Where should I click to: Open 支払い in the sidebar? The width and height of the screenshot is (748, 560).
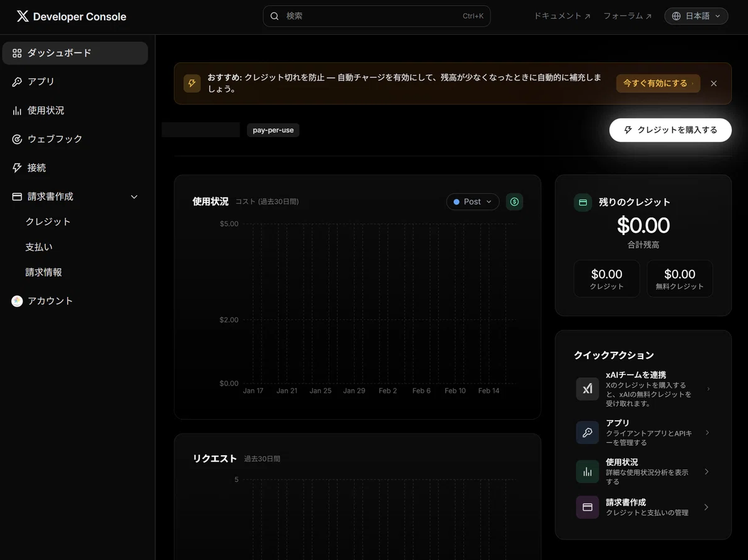(x=39, y=248)
